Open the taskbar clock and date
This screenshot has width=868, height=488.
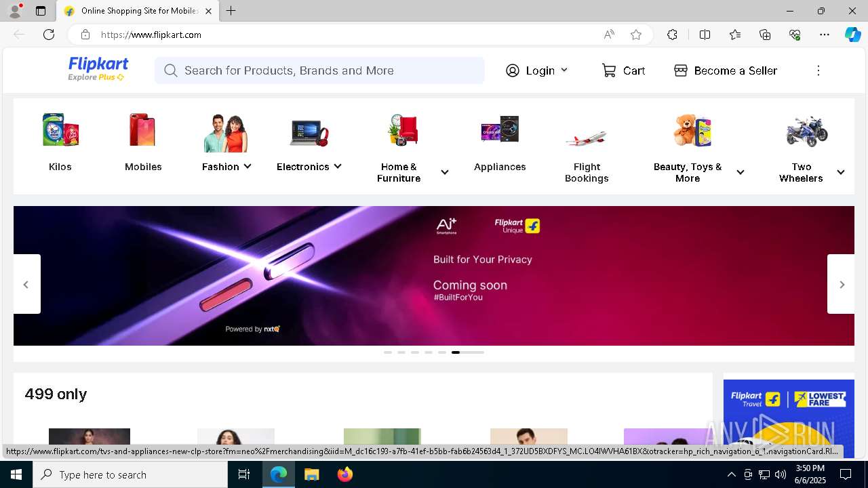pyautogui.click(x=810, y=474)
